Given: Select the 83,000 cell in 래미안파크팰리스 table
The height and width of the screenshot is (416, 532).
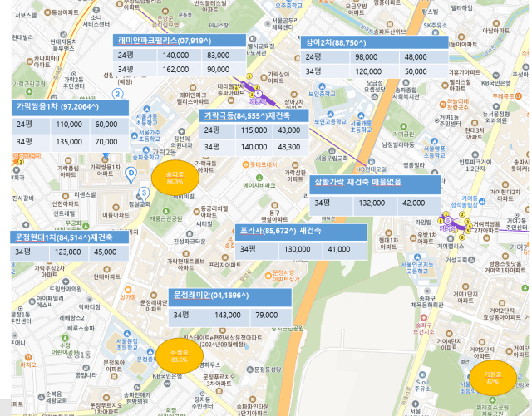Looking at the screenshot, I should [x=224, y=56].
